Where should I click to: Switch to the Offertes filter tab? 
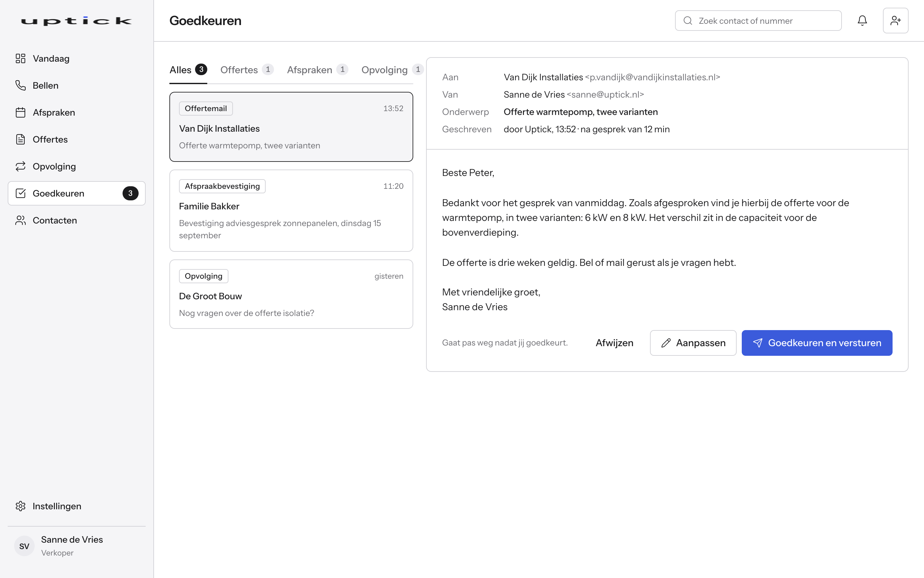click(247, 70)
